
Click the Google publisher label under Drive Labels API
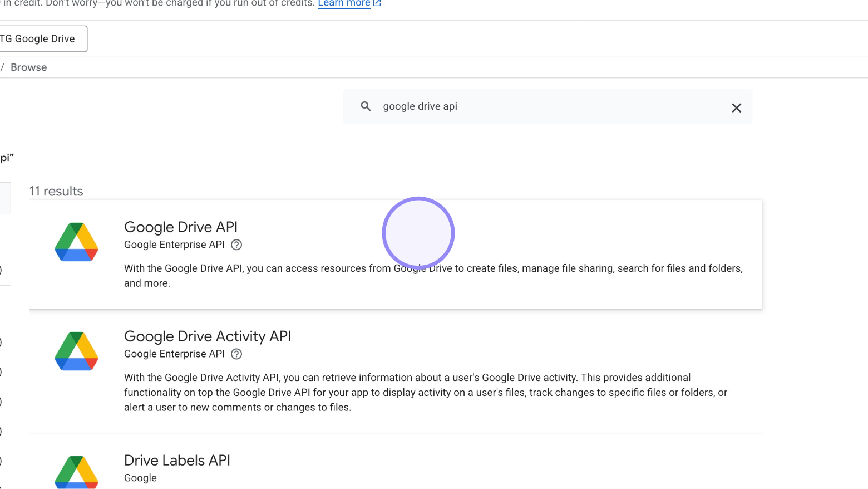tap(140, 478)
